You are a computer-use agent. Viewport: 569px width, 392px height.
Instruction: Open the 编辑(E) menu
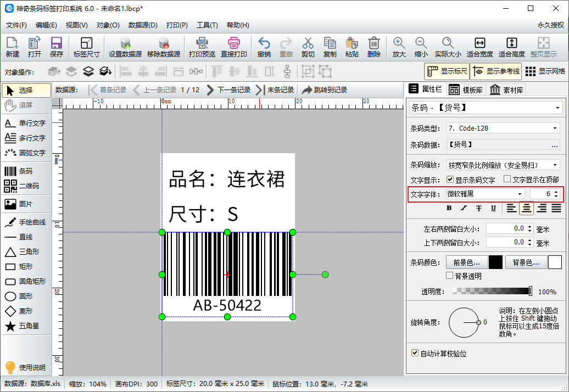46,25
